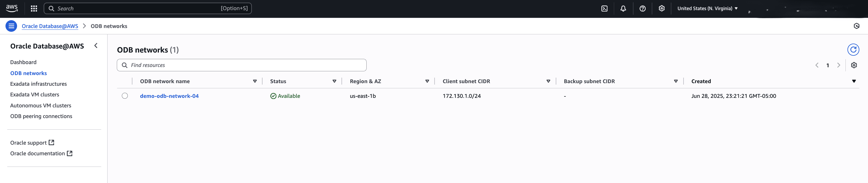Click the Oracle Database@AWS breadcrumb link
Image resolution: width=868 pixels, height=183 pixels.
coord(50,26)
